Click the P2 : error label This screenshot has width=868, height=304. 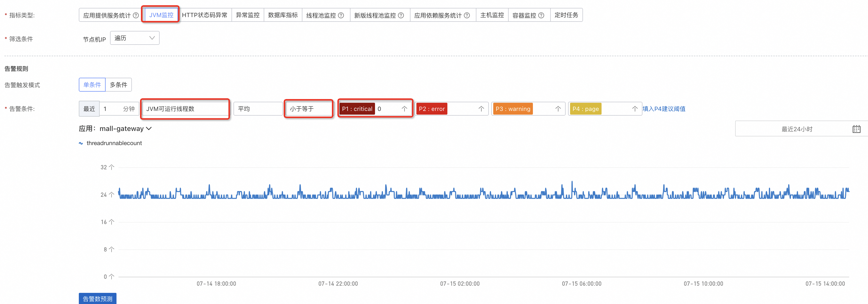coord(432,109)
